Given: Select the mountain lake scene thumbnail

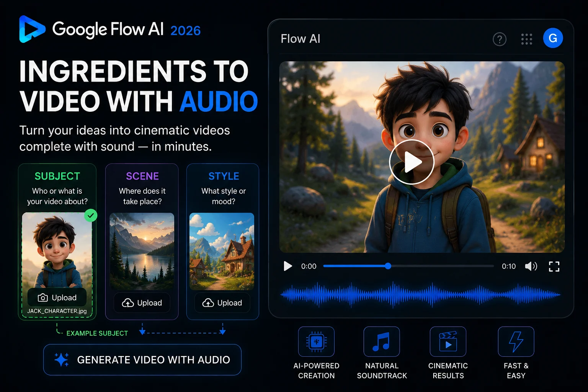Looking at the screenshot, I should [x=142, y=251].
